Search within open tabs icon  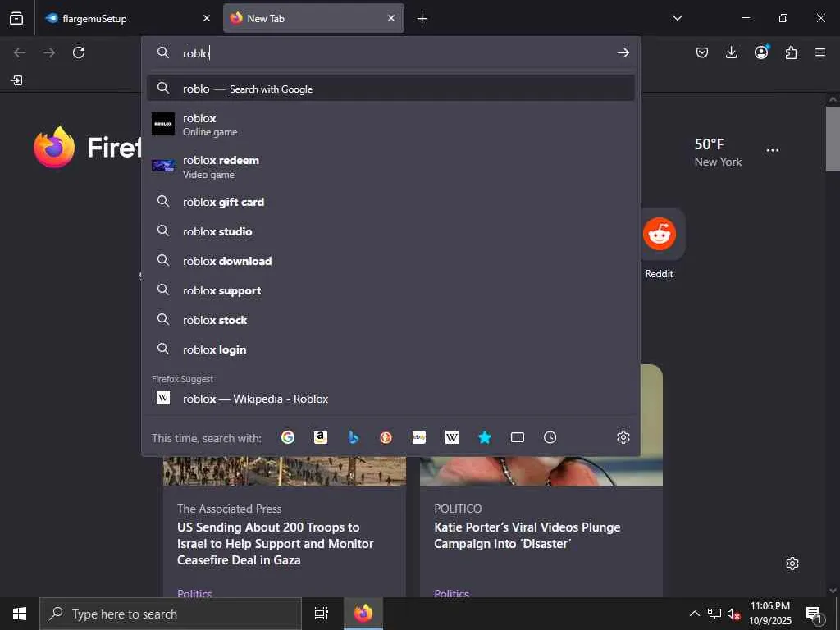coord(517,438)
